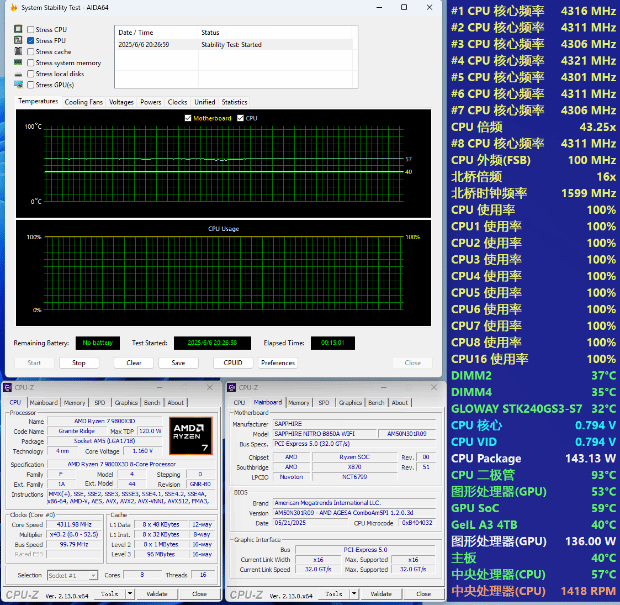Click Validate in the left CPU-Z window
Screen dimensions: 620x605
coord(157,594)
